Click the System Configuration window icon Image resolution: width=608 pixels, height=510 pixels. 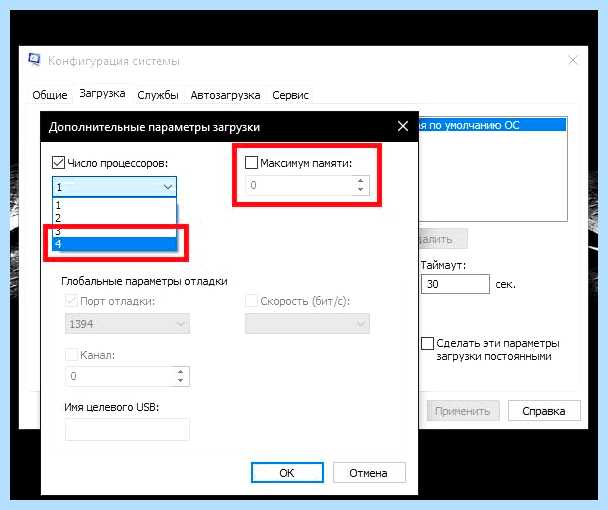[34, 60]
